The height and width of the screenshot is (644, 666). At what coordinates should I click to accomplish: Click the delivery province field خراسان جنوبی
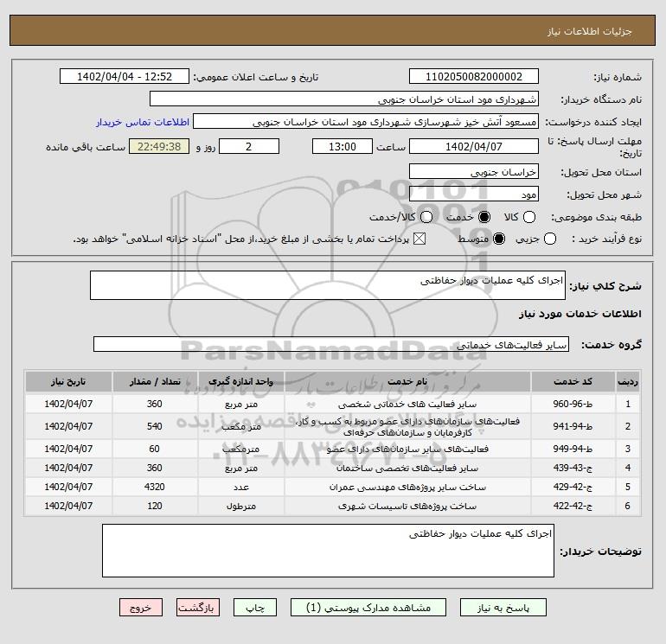pyautogui.click(x=474, y=171)
